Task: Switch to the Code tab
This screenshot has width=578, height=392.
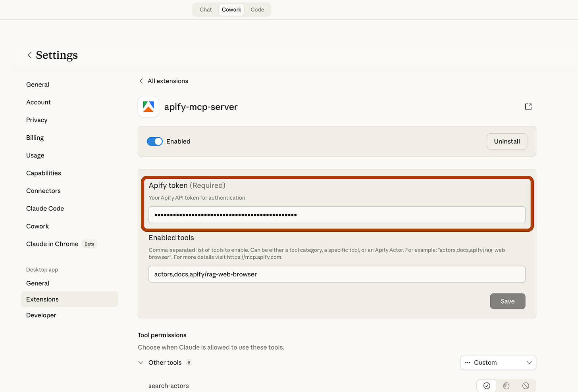Action: click(257, 10)
